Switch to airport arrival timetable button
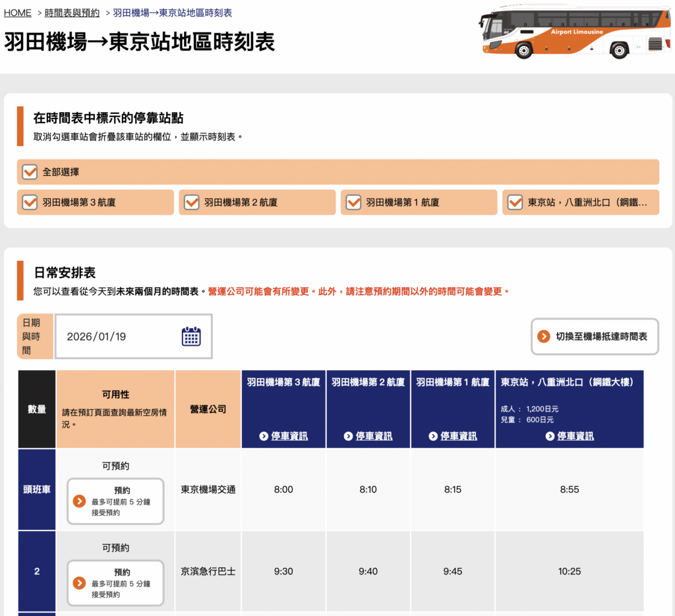 tap(595, 337)
